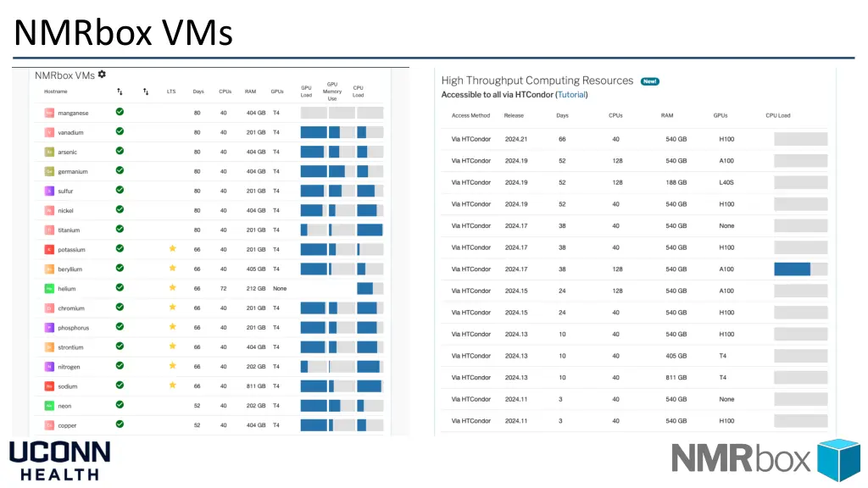Click the sodium element icon
Screen dimensions: 868x488
coord(49,386)
